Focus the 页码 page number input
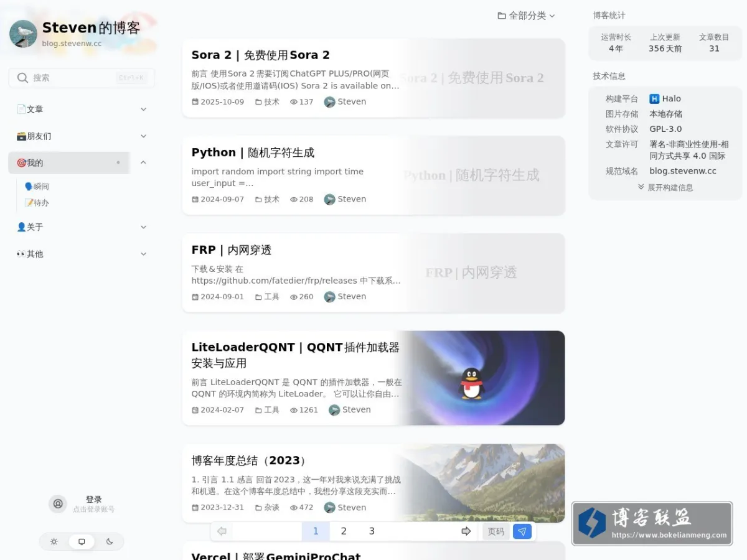 (496, 531)
